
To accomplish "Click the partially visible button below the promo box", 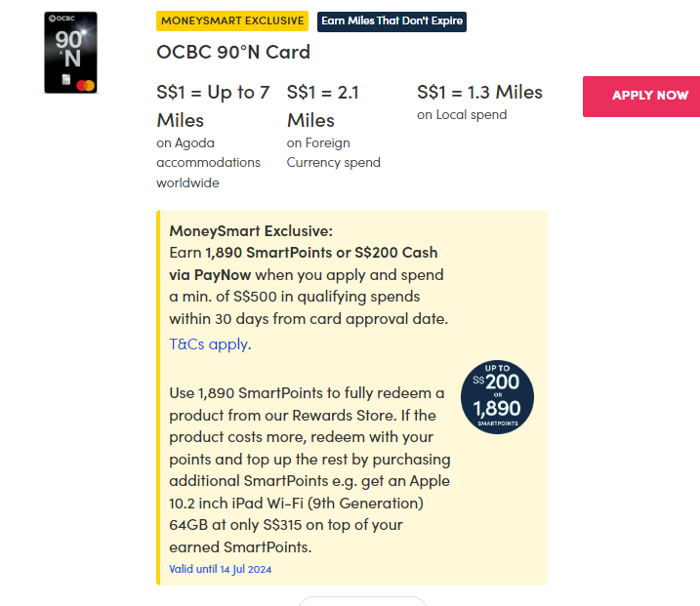I will click(x=362, y=601).
